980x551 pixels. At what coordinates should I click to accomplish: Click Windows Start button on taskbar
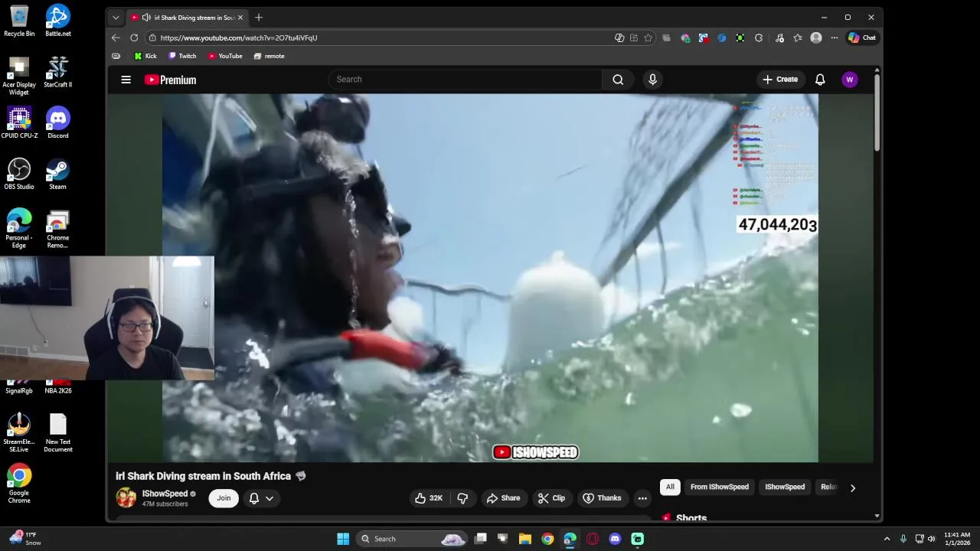click(x=343, y=539)
